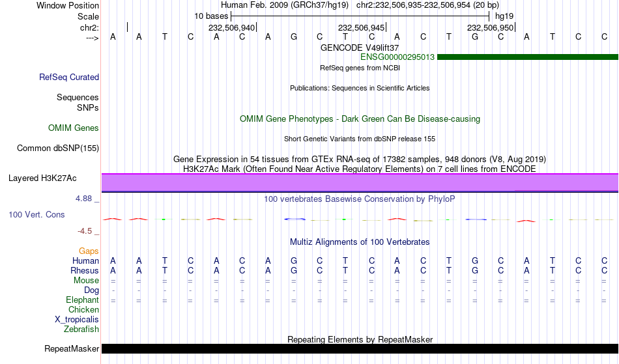Click the 100 Vert. Cons label
The height and width of the screenshot is (364, 619).
click(x=36, y=215)
